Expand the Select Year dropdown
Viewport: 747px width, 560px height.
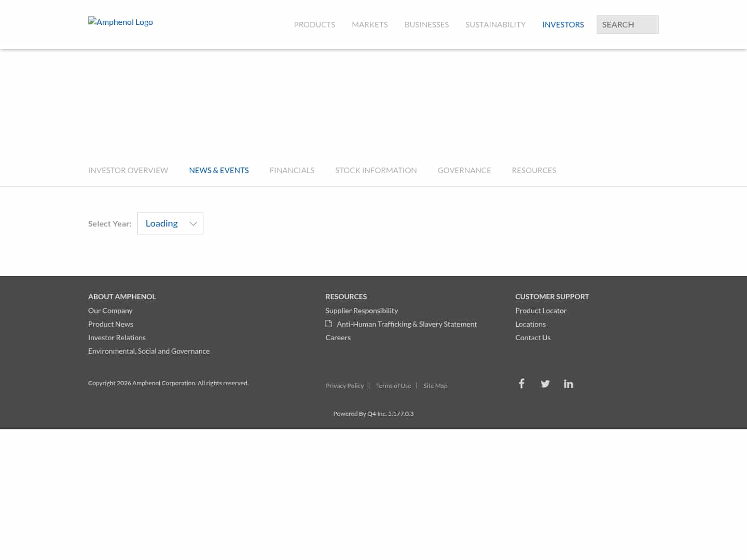pos(170,223)
